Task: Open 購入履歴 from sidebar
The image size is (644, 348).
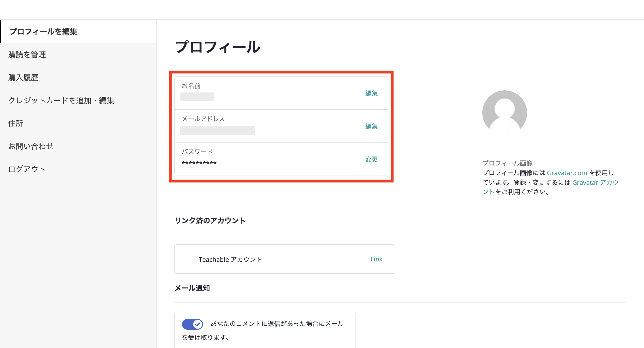Action: [x=23, y=78]
